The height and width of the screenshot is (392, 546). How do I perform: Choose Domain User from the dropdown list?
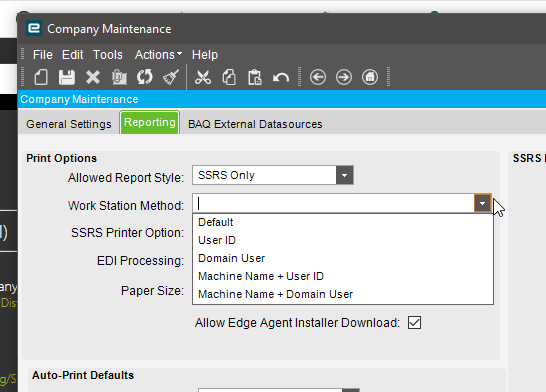tap(343, 258)
